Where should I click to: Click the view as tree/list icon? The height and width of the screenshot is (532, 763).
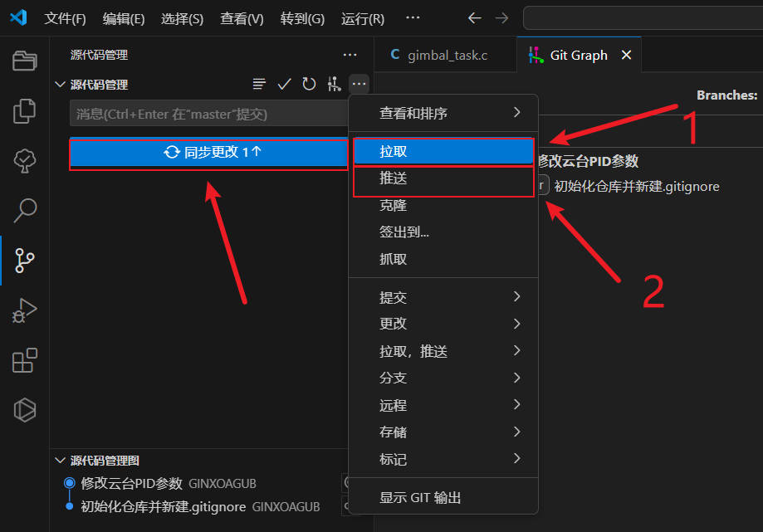(x=260, y=84)
